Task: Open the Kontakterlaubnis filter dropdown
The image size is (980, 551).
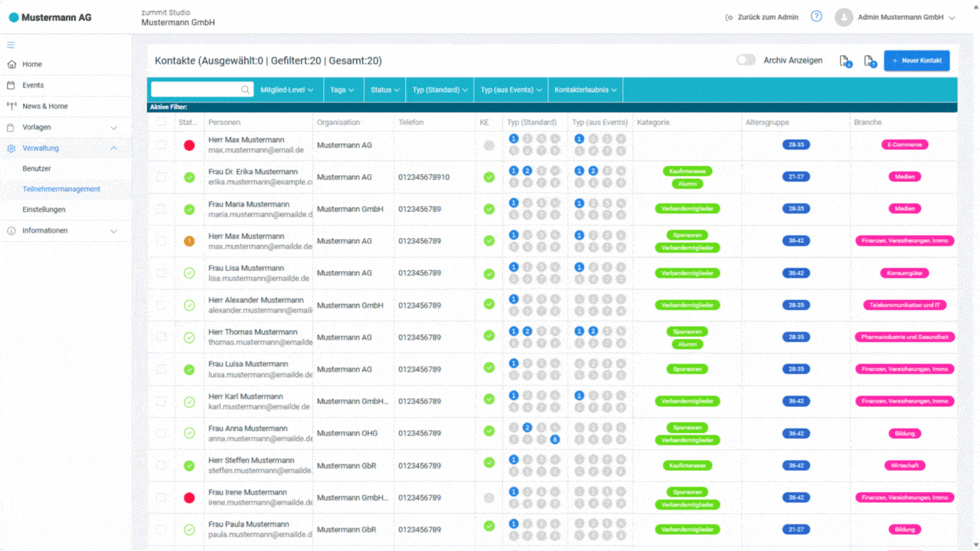Action: (586, 90)
